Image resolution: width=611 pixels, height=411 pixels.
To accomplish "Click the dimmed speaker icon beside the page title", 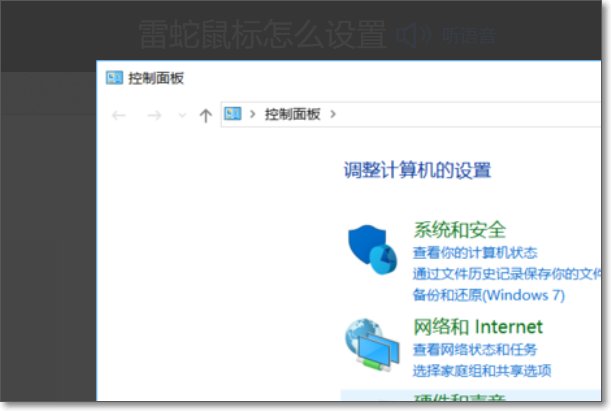I will coord(413,35).
